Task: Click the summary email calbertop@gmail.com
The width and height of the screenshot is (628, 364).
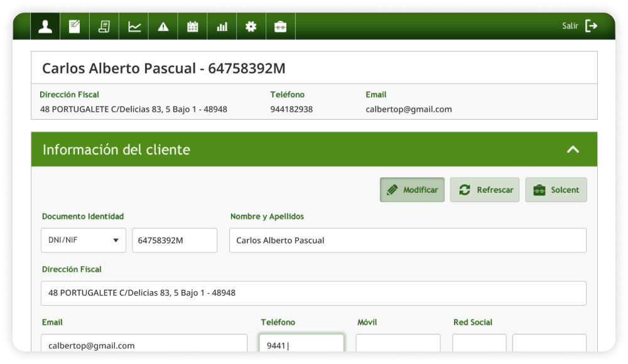Action: tap(409, 109)
